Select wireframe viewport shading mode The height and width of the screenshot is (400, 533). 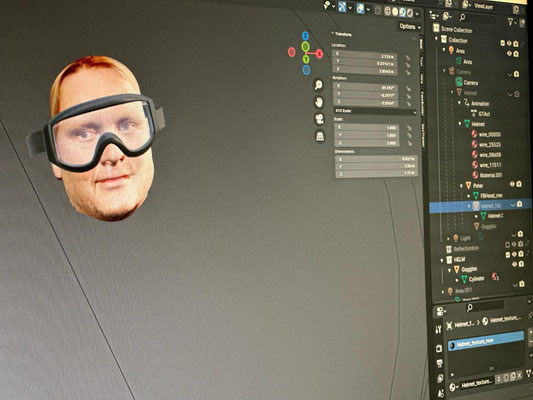coord(387,11)
